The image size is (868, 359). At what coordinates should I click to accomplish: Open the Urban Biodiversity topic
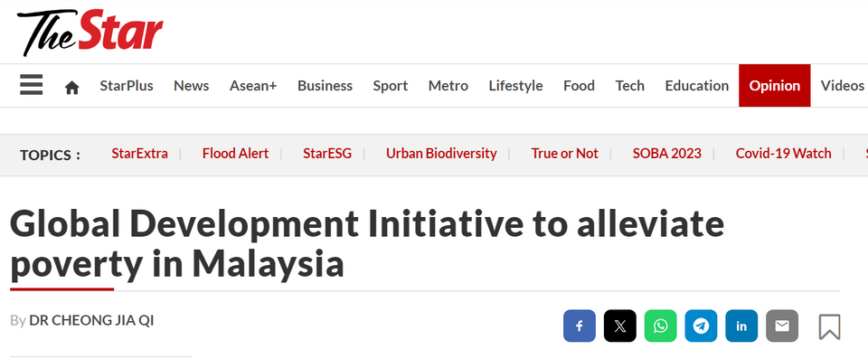(441, 154)
